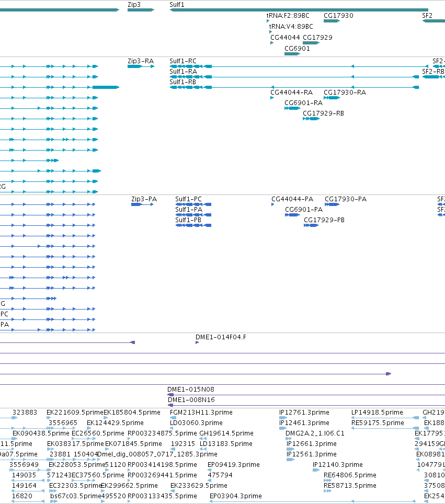The width and height of the screenshot is (445, 504).
Task: Select the Sulf1-RA transcript label
Action: pos(183,71)
